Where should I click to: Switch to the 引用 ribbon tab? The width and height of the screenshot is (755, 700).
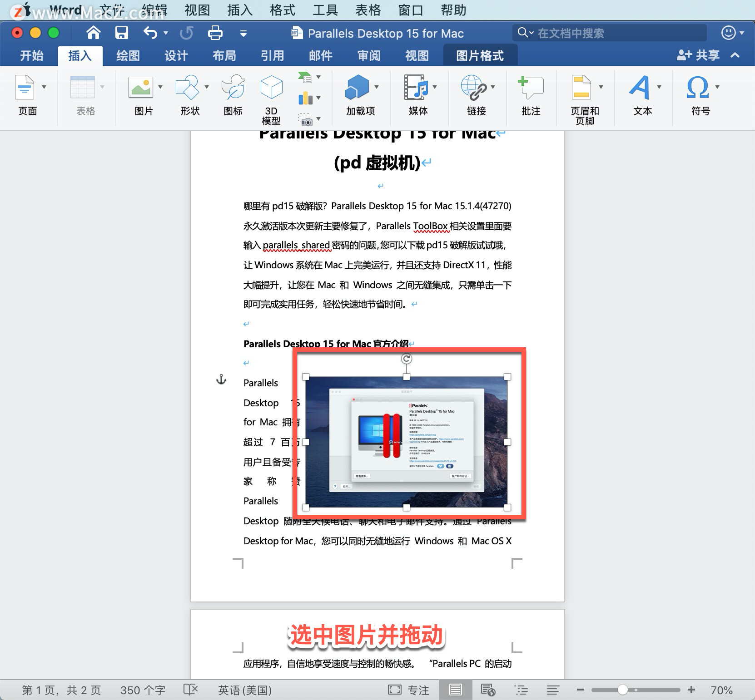[273, 56]
